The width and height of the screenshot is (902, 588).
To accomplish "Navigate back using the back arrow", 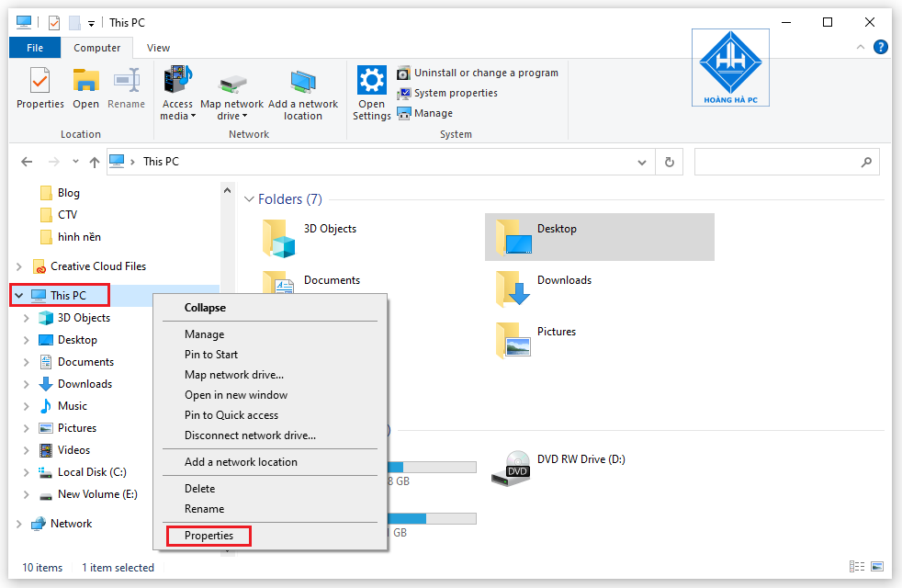I will tap(26, 161).
